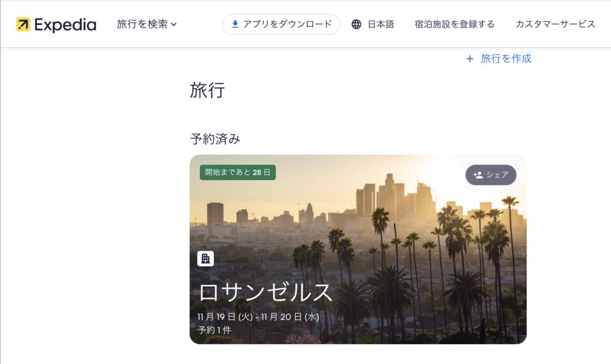Click the 予約済み section heading
The height and width of the screenshot is (364, 611).
pos(215,139)
